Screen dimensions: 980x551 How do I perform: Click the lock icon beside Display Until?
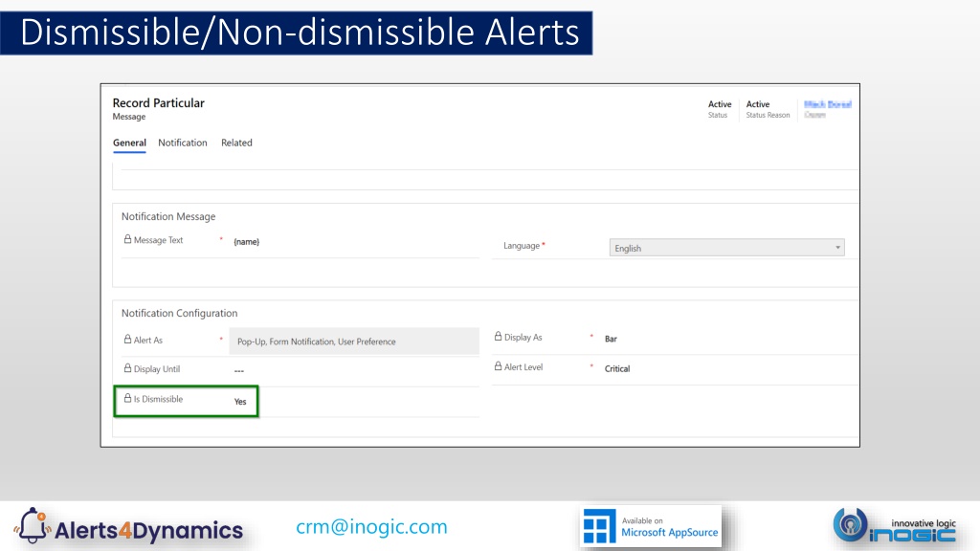point(127,368)
